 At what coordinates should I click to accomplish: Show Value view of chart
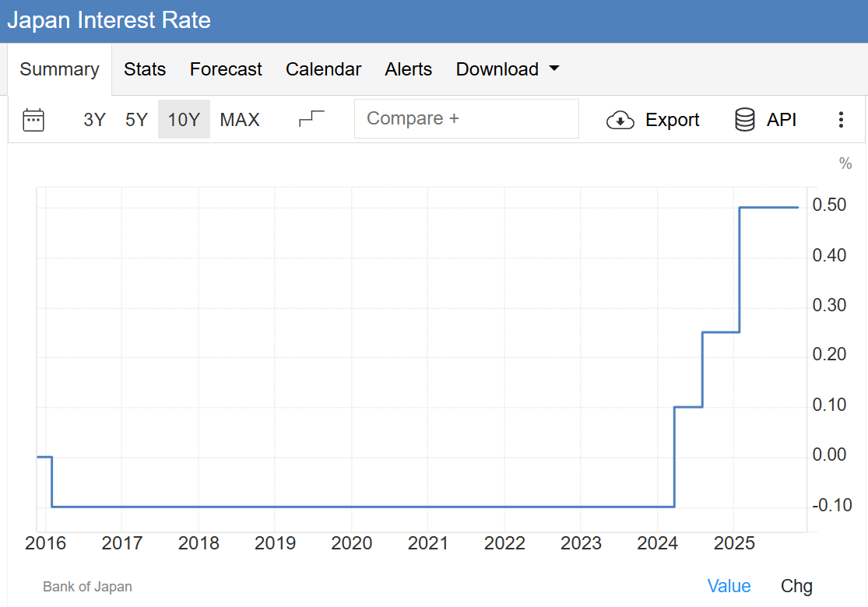click(x=729, y=586)
